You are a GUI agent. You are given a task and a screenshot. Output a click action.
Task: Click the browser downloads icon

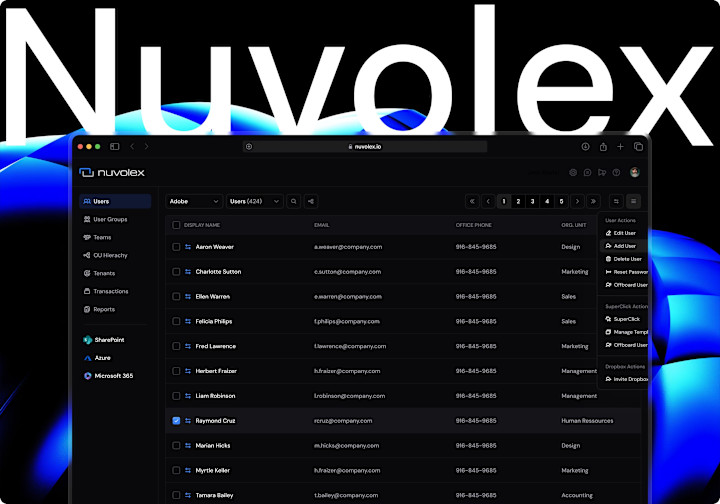click(585, 146)
